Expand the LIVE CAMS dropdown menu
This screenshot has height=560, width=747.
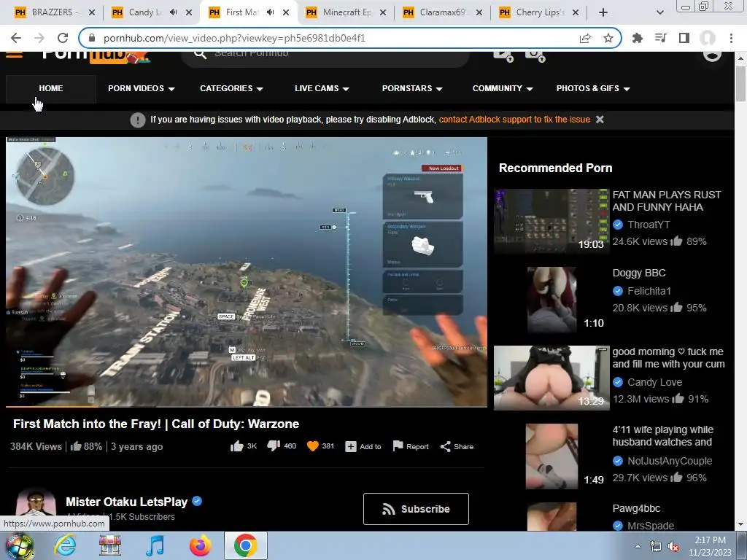click(322, 88)
